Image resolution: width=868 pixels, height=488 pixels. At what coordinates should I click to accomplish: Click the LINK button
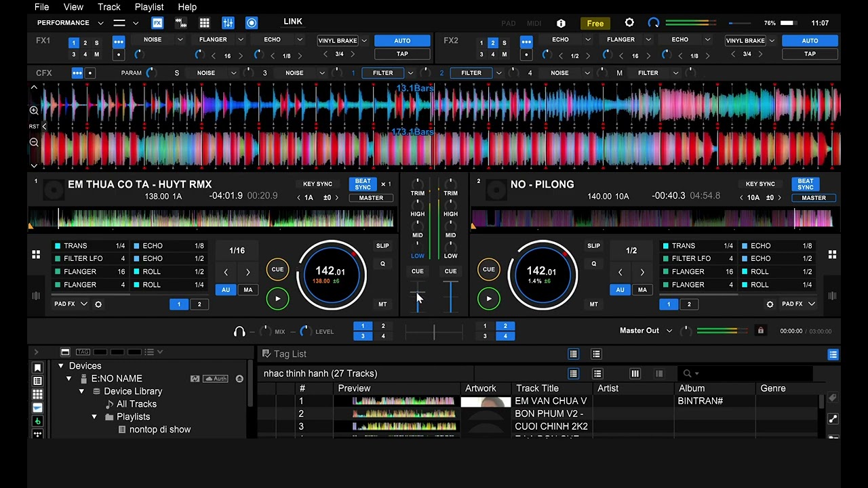click(293, 22)
